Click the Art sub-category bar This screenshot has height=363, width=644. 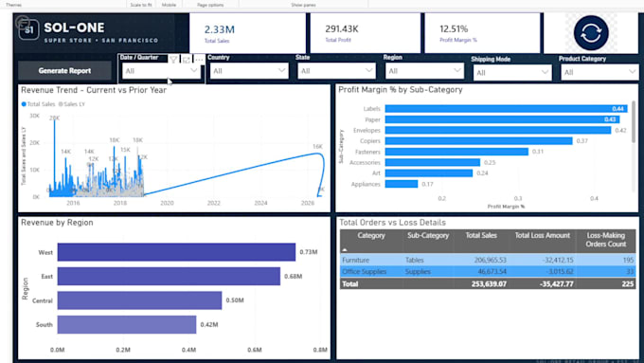[429, 173]
